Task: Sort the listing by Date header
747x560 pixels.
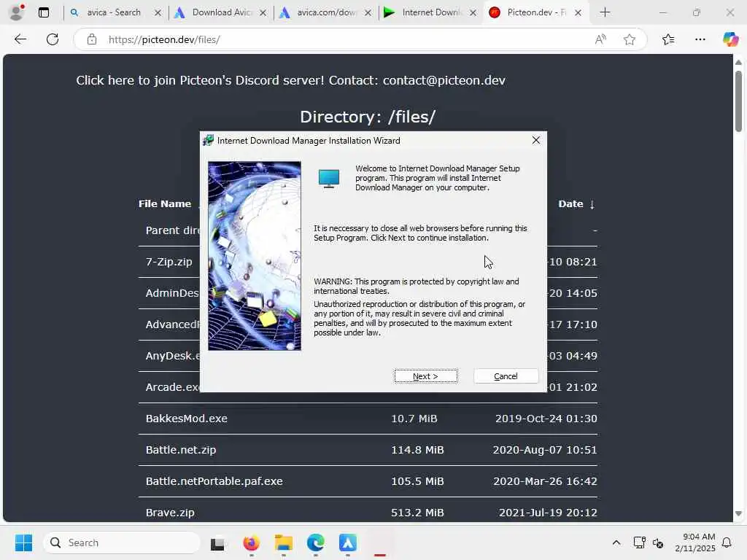Action: (x=570, y=204)
